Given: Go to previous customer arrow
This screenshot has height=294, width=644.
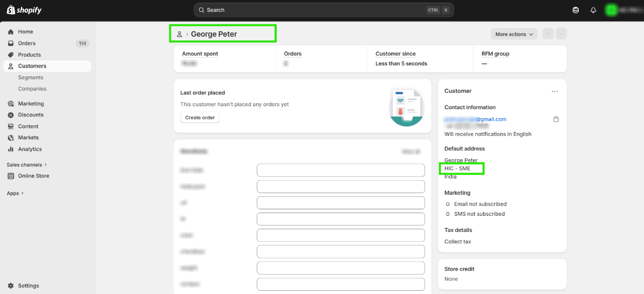Looking at the screenshot, I should [548, 34].
